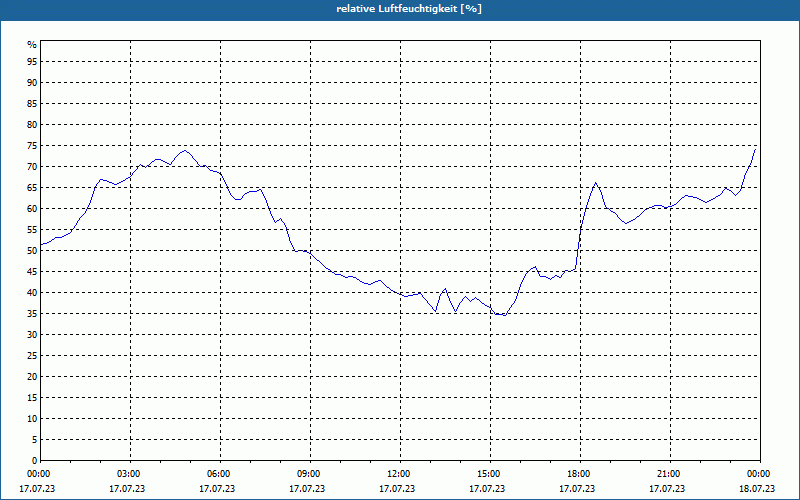Click the x-axis time label 18:00
The width and height of the screenshot is (800, 500).
click(x=578, y=474)
